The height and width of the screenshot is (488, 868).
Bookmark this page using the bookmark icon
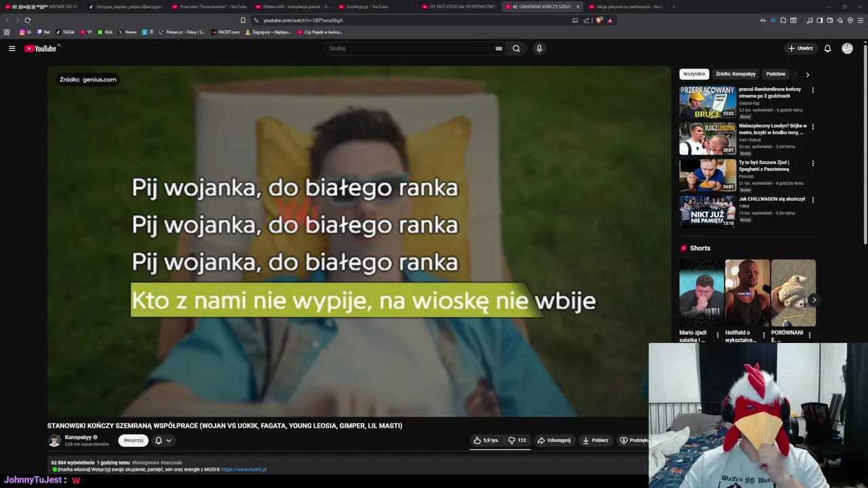pos(243,20)
